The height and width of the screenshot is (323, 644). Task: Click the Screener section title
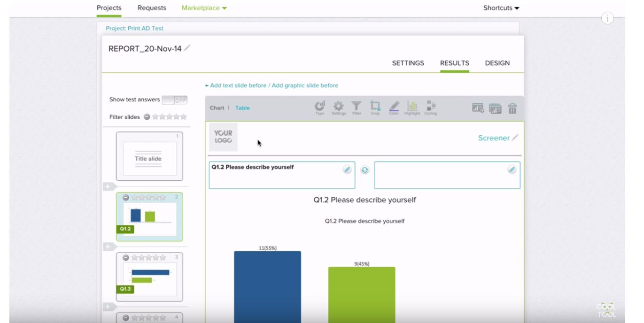(494, 138)
